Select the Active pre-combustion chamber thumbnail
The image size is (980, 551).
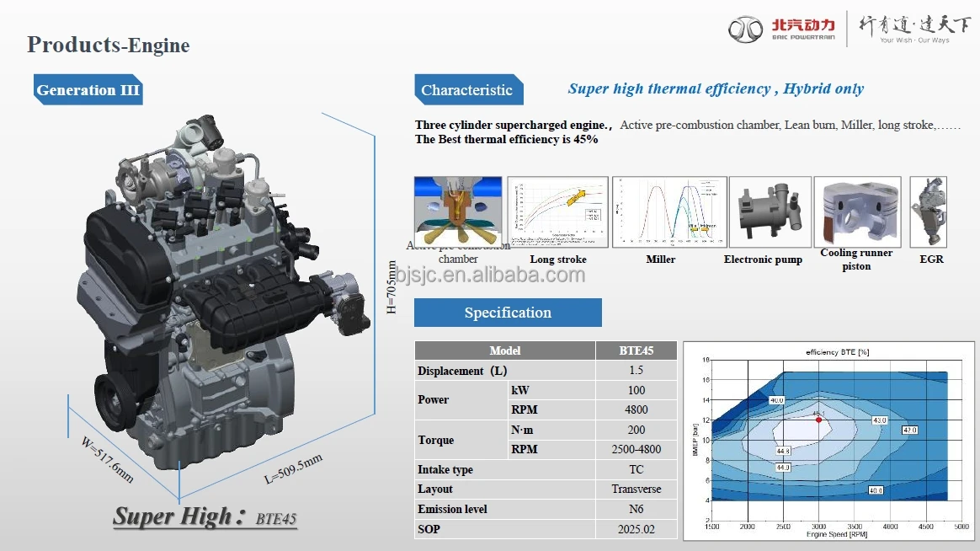458,211
